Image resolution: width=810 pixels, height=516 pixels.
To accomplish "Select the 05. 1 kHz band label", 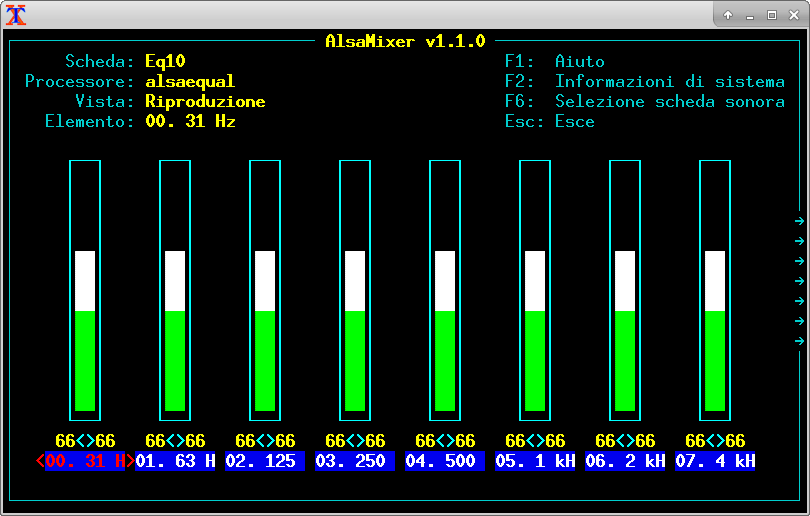I will tap(535, 461).
